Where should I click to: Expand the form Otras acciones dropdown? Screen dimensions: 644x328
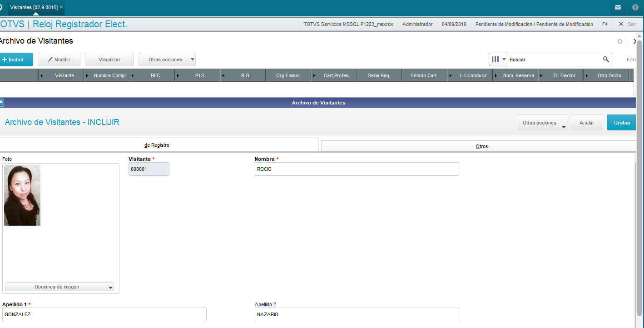tap(542, 123)
